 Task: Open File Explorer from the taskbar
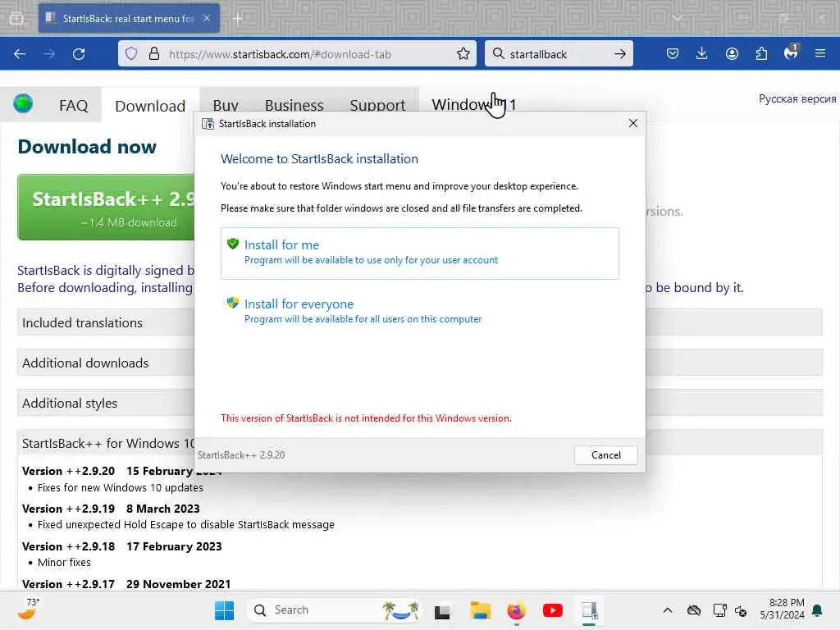pyautogui.click(x=480, y=610)
